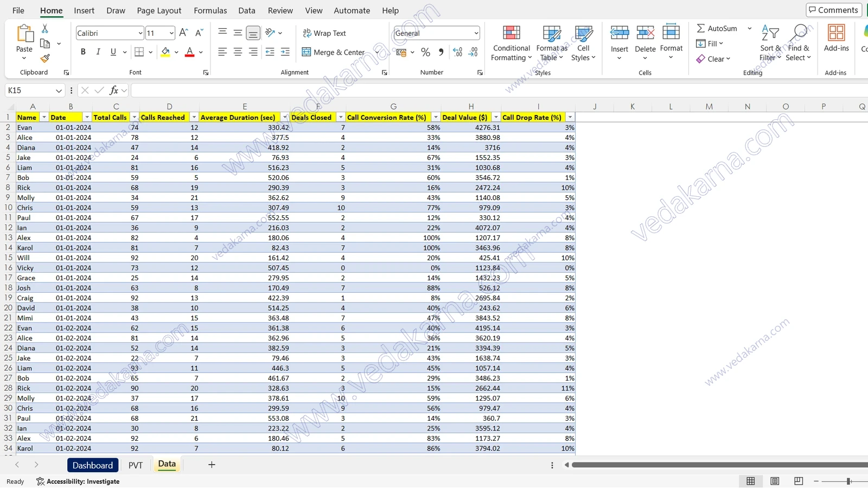
Task: Expand the Number Format General dropdown
Action: pos(476,33)
